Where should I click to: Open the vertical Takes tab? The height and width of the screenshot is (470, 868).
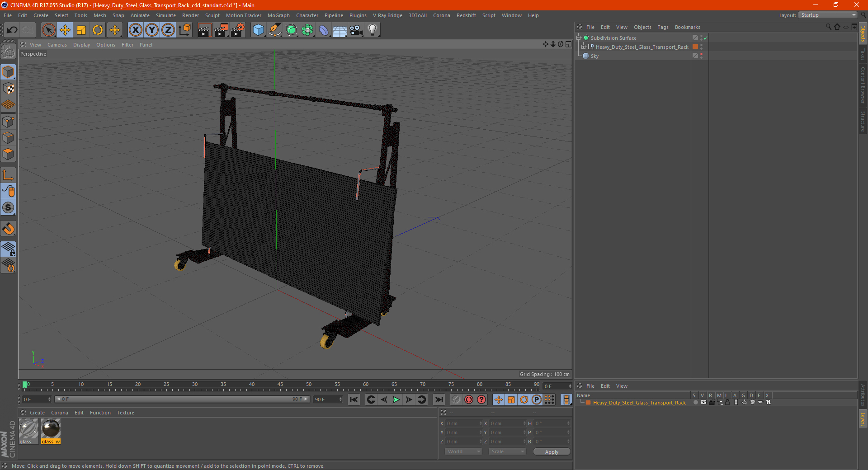coord(863,55)
